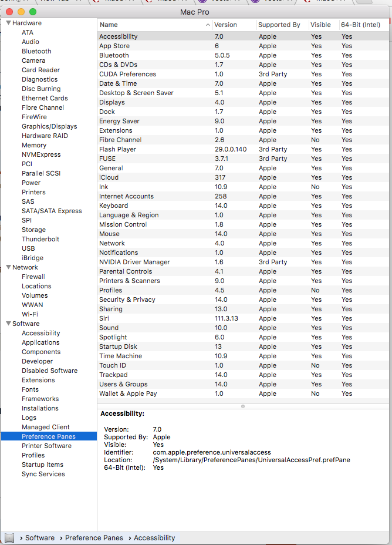Select WWAN in sidebar
Screen dimensions: 392x545
pyautogui.click(x=32, y=304)
